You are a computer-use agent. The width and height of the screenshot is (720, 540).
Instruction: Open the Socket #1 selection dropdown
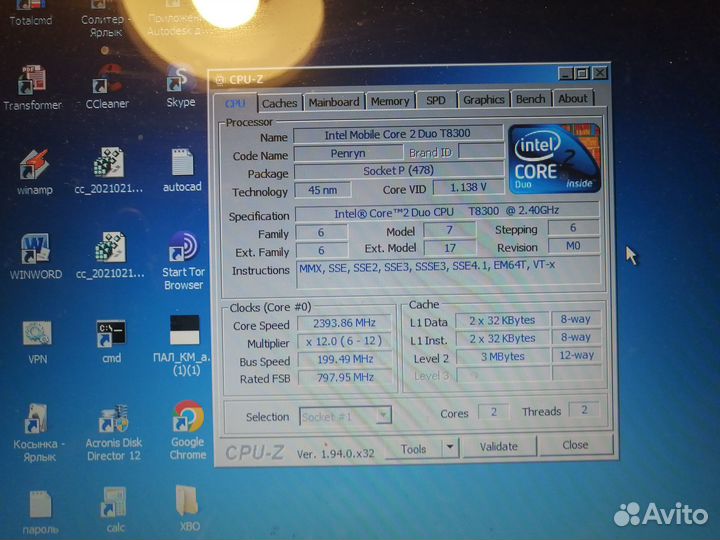345,416
